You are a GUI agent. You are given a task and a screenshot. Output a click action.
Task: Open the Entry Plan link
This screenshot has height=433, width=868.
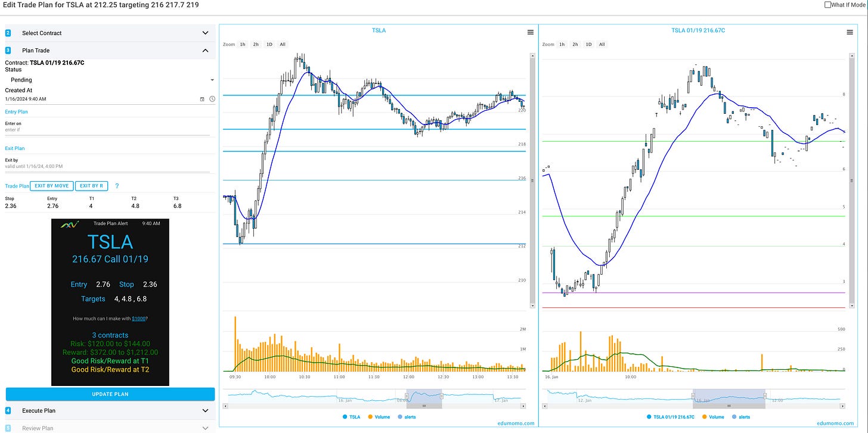[x=16, y=112]
